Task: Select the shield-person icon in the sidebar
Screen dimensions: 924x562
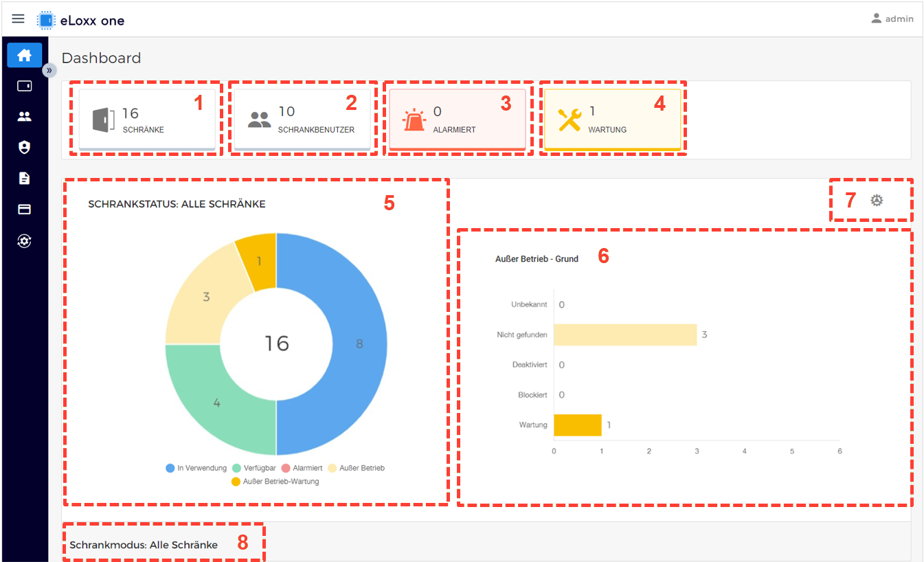Action: [x=25, y=148]
